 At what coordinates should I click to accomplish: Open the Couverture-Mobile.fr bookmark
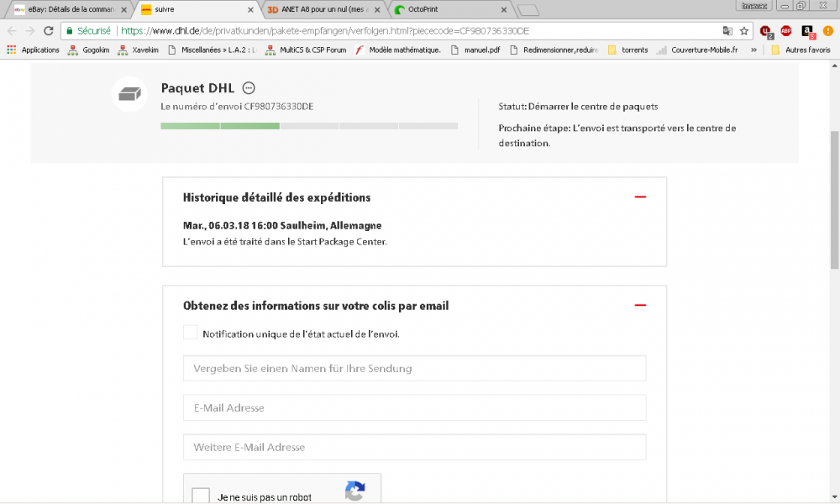697,50
